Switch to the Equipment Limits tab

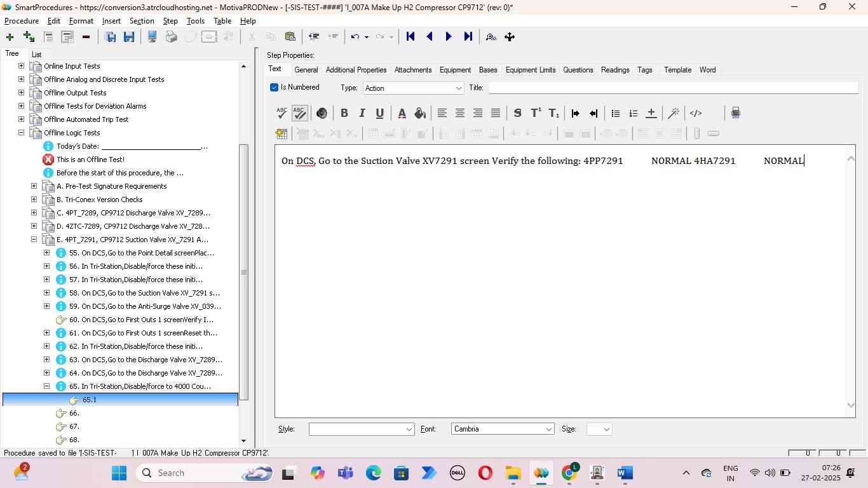(531, 70)
